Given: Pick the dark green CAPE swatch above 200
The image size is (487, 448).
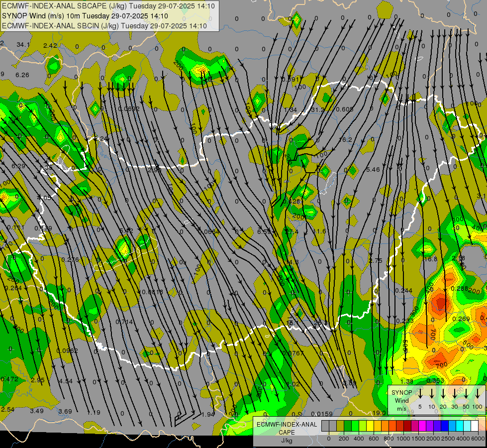Looking at the screenshot, I should tap(348, 426).
